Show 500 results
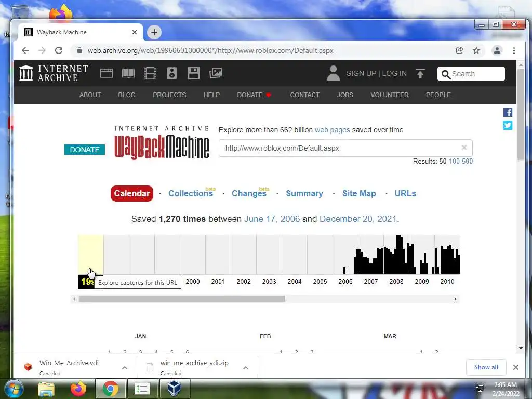The height and width of the screenshot is (399, 532). [467, 161]
